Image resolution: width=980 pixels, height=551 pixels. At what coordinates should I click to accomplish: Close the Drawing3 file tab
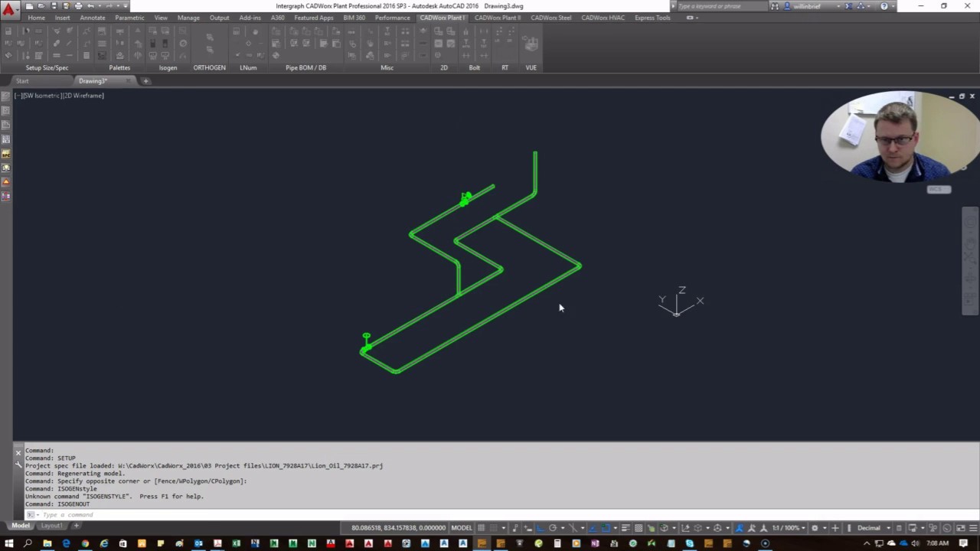tap(129, 81)
